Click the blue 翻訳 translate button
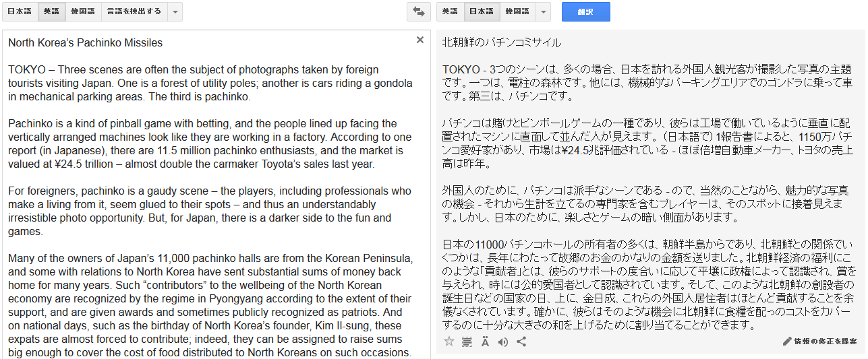This screenshot has width=868, height=359. pyautogui.click(x=586, y=11)
